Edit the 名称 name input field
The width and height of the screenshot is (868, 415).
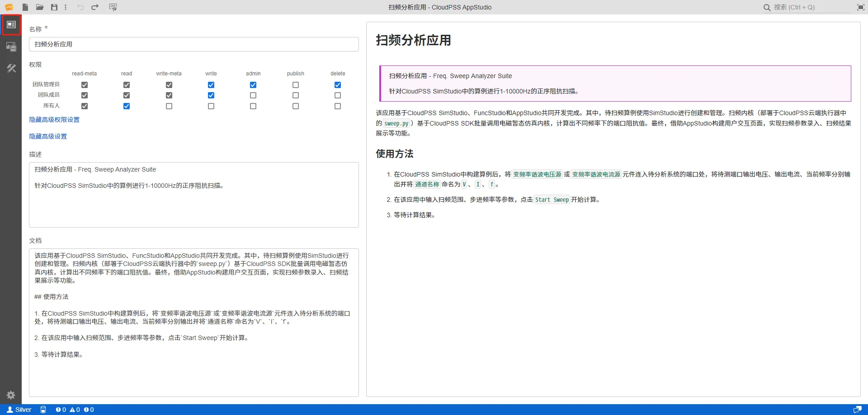click(x=194, y=44)
